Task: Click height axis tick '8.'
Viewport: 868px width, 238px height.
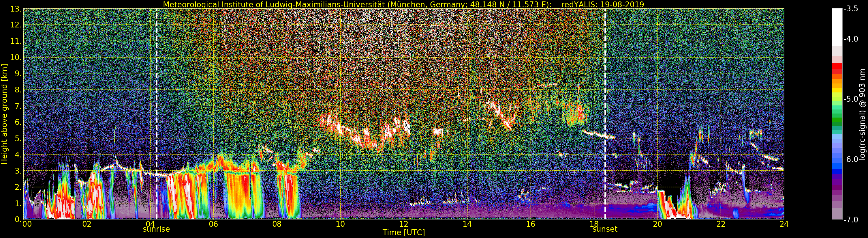Action: pyautogui.click(x=18, y=90)
